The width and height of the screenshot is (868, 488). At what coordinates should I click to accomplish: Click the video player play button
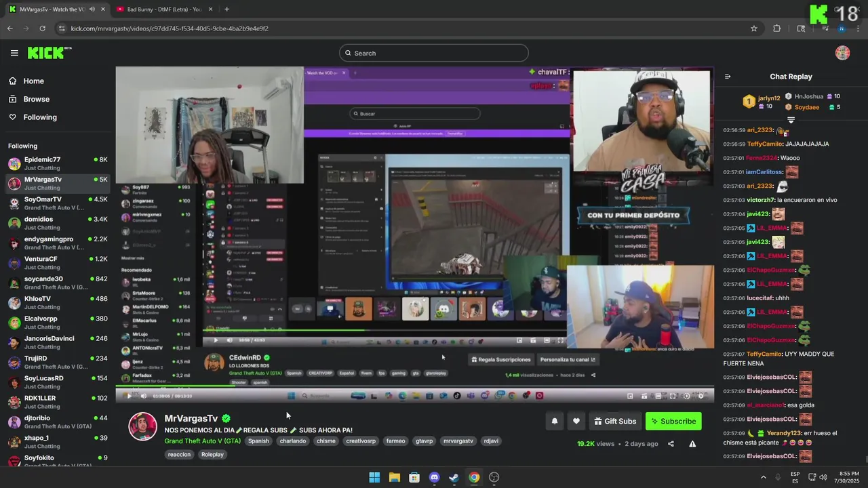[129, 396]
